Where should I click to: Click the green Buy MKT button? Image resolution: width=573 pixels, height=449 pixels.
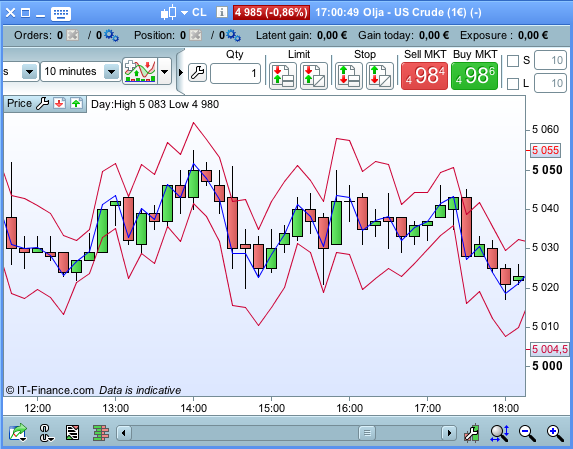coord(474,76)
